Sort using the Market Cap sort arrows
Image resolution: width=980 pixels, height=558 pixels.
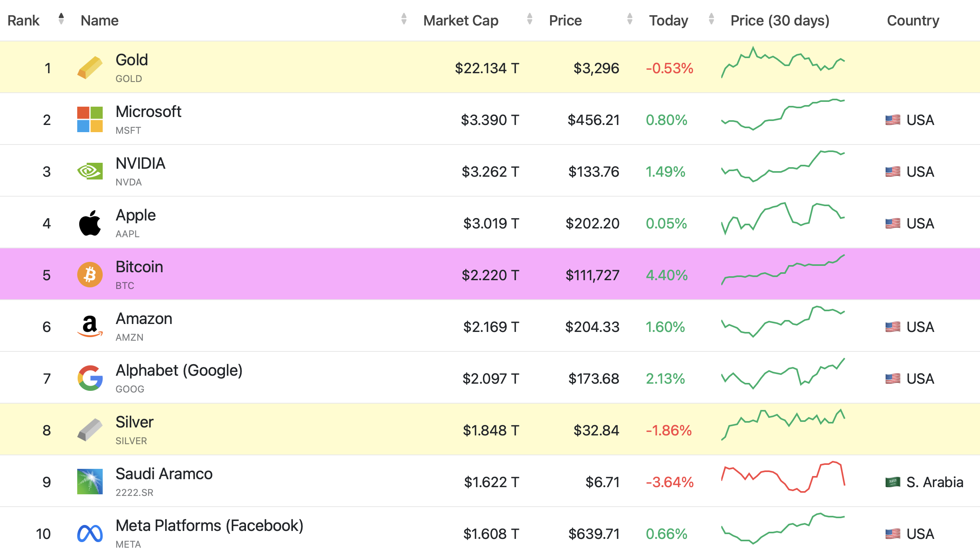(529, 19)
